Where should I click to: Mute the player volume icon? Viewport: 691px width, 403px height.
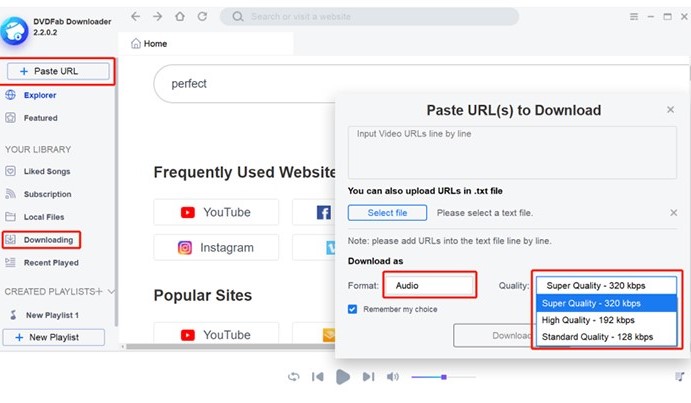[x=393, y=377]
